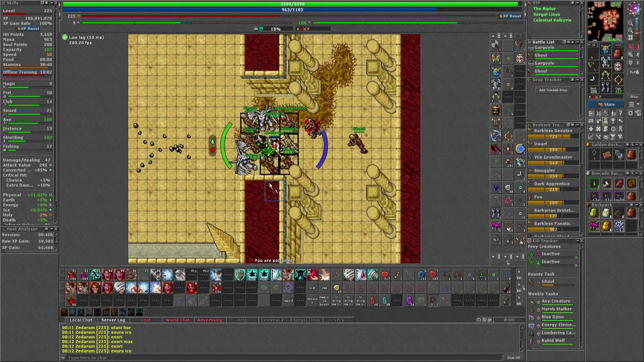
Task: Click the chat console scrollbar
Action: coord(522,338)
